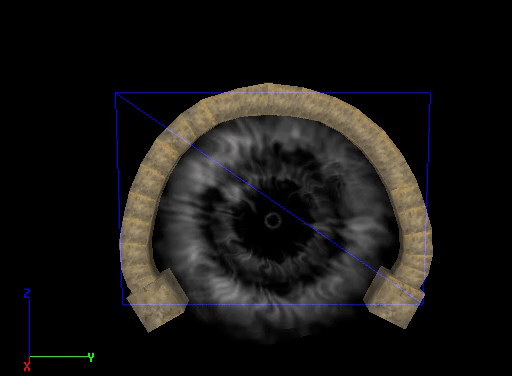Click the bounding box top-left corner
The width and height of the screenshot is (512, 376).
[115, 93]
